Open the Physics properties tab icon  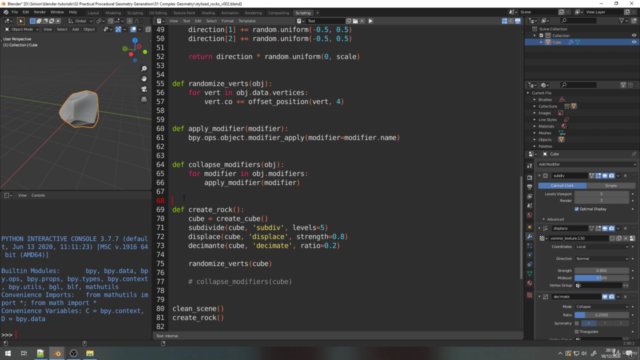[x=530, y=255]
